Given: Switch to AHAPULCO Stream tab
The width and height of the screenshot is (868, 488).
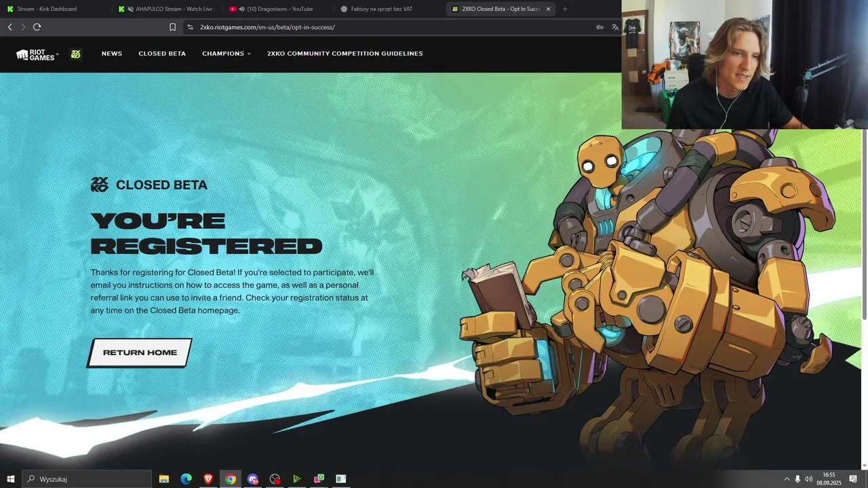Looking at the screenshot, I should [165, 9].
